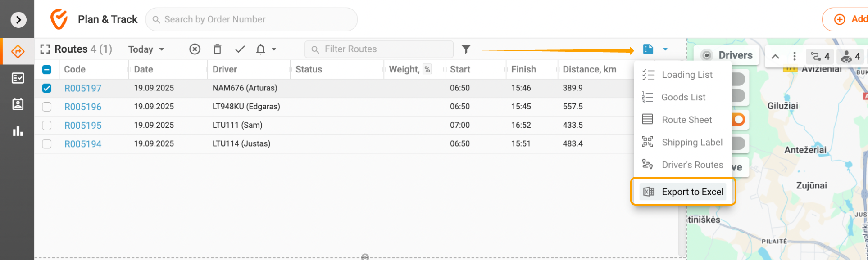This screenshot has width=868, height=260.
Task: Open the funnel filter icon
Action: tap(466, 49)
